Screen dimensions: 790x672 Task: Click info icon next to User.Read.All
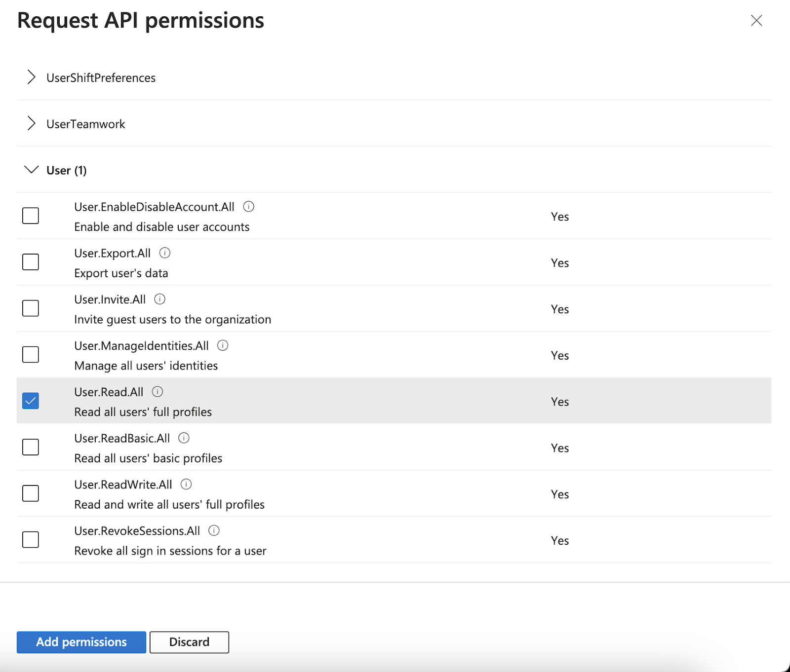point(158,392)
